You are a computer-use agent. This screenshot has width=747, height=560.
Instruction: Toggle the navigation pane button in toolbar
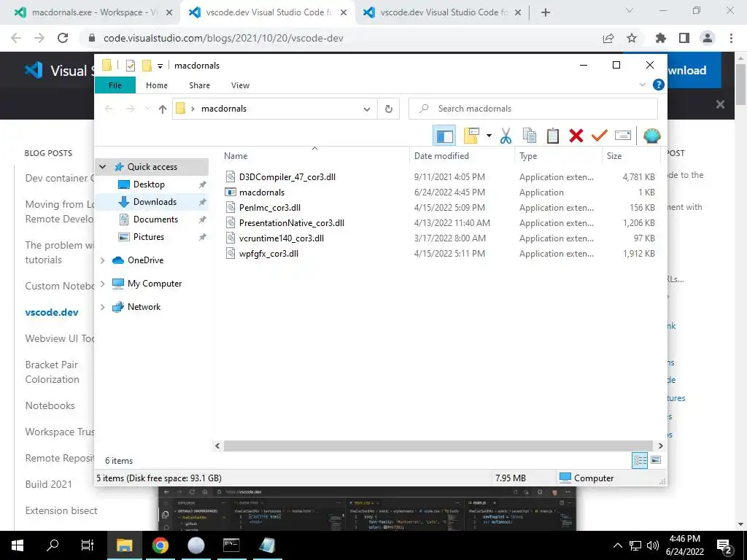444,136
